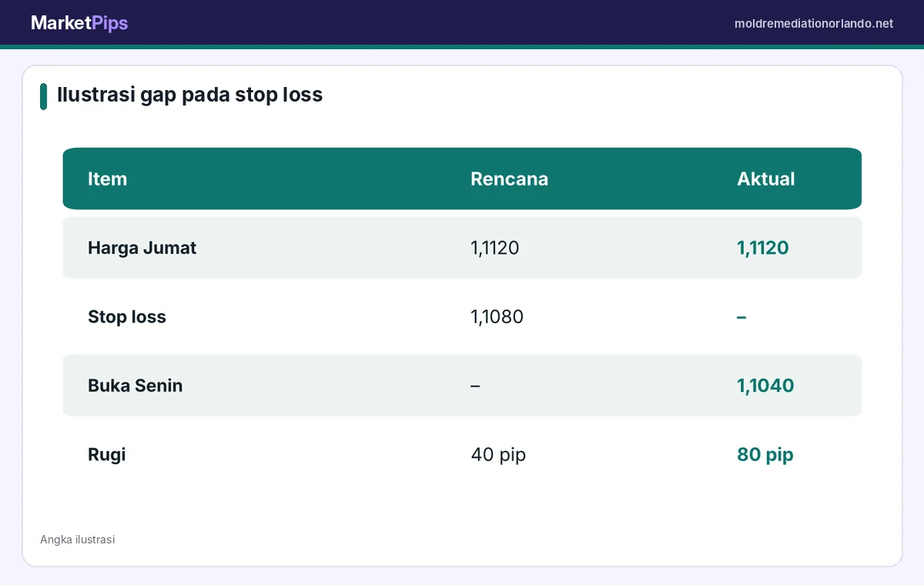Click the Rugi Aktual value '80 pip'
The height and width of the screenshot is (585, 924).
765,455
